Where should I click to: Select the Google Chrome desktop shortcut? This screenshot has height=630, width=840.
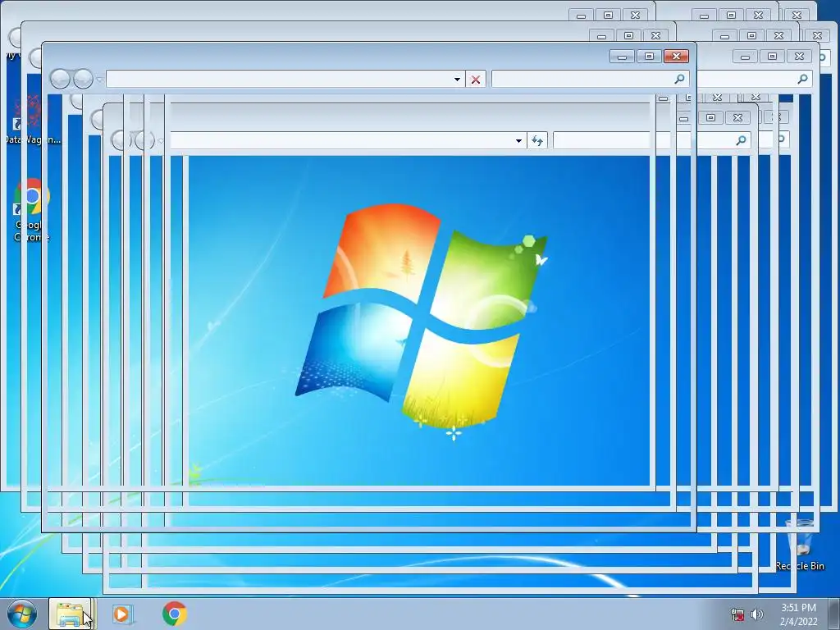coord(31,210)
